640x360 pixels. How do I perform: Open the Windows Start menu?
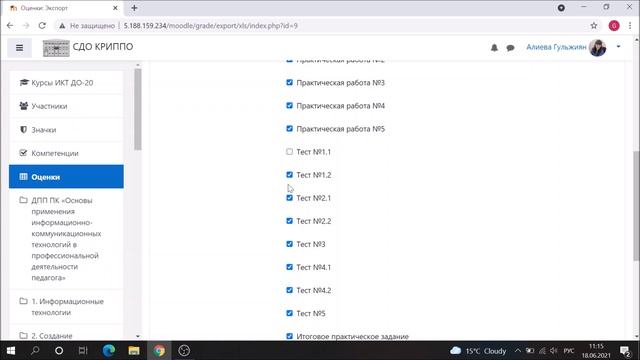click(x=11, y=351)
